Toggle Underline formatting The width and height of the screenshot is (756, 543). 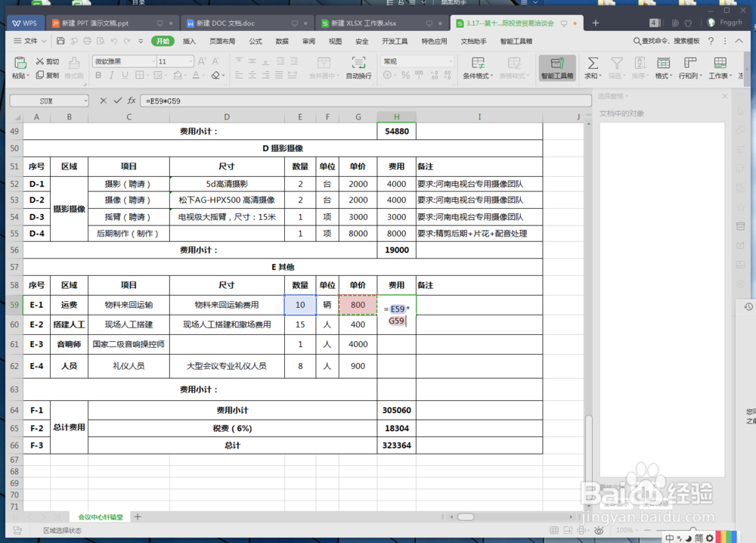point(125,75)
